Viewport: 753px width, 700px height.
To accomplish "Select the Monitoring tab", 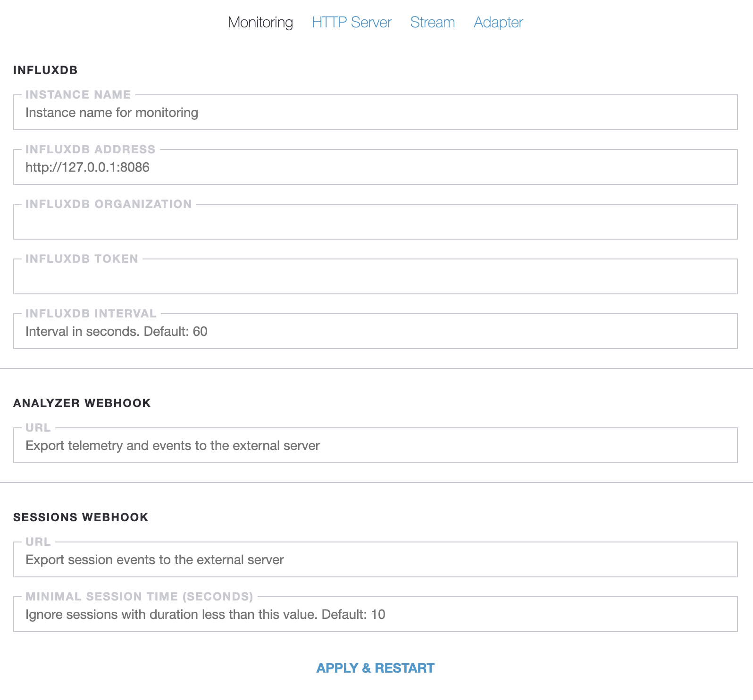I will (260, 22).
